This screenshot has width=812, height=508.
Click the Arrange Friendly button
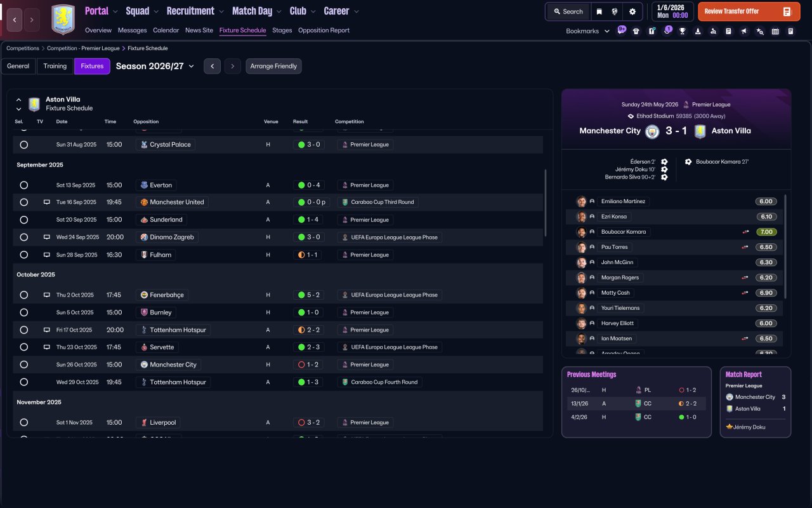(x=273, y=66)
